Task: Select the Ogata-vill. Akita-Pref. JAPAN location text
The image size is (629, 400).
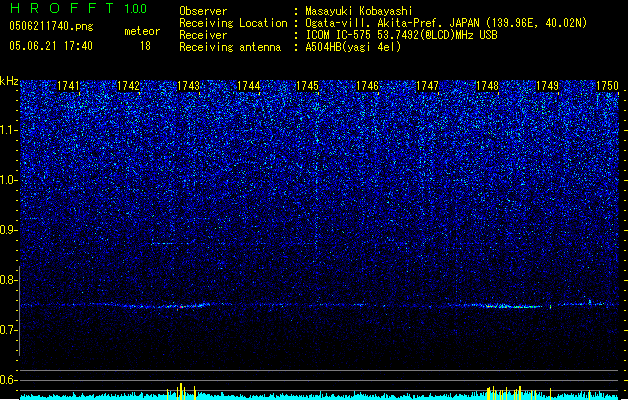Action: 446,23
